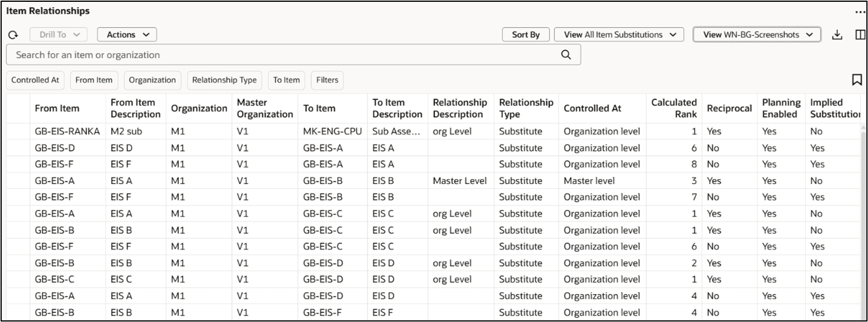Click in the item or organization search field
The width and height of the screenshot is (868, 322).
coord(284,54)
